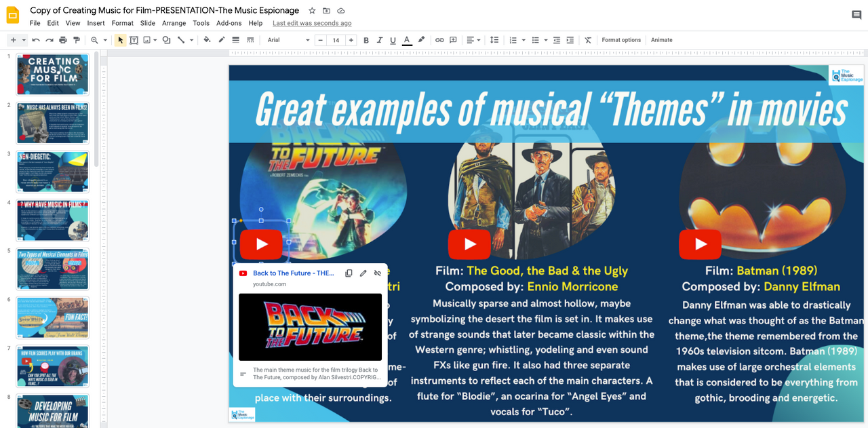Open the Back to The Future YouTube link

point(294,273)
